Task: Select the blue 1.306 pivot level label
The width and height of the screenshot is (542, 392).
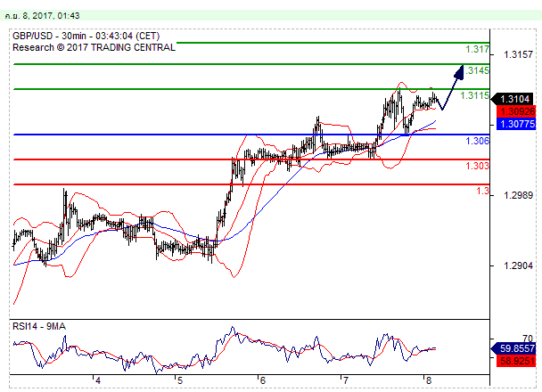Action: [x=477, y=142]
